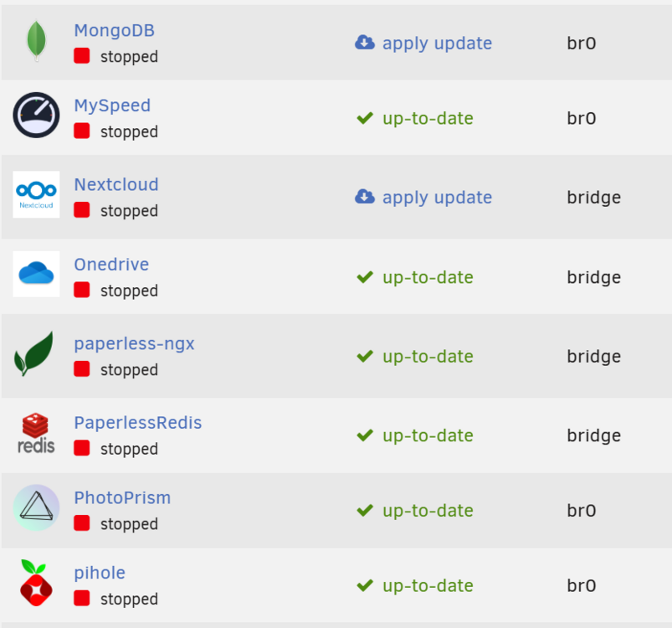
Task: Open the MySpeed speedometer icon
Action: pos(37,115)
